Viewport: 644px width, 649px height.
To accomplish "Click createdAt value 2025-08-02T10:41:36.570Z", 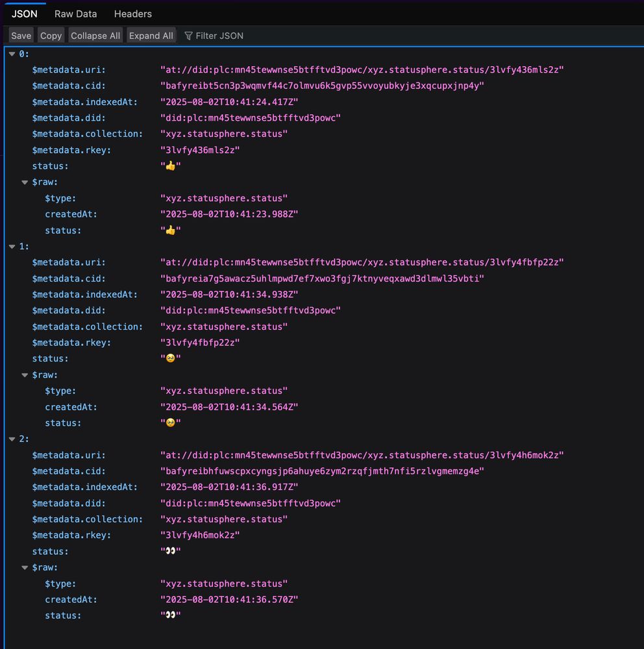I will click(229, 600).
